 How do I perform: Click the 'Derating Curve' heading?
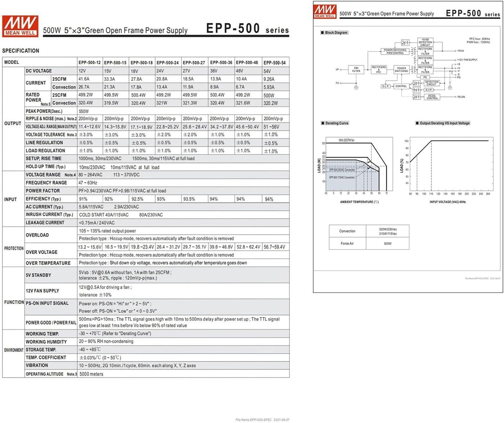[337, 123]
